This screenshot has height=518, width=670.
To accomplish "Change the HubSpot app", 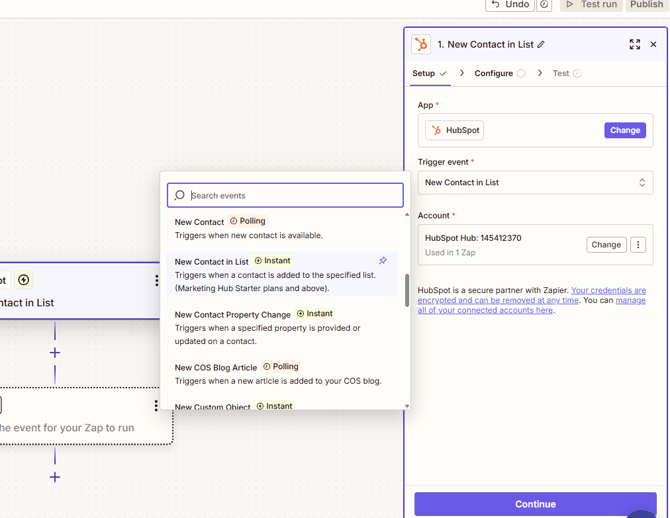I will (625, 130).
